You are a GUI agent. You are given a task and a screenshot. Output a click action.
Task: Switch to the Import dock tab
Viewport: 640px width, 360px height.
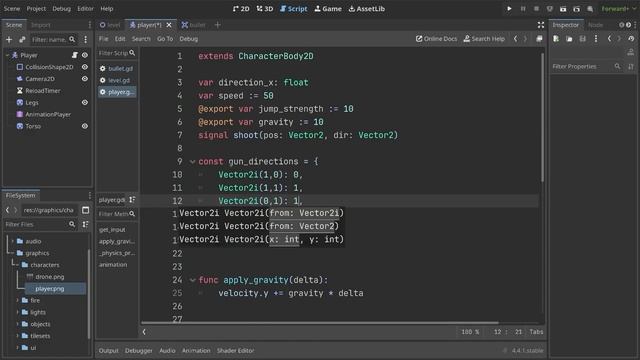click(x=41, y=25)
